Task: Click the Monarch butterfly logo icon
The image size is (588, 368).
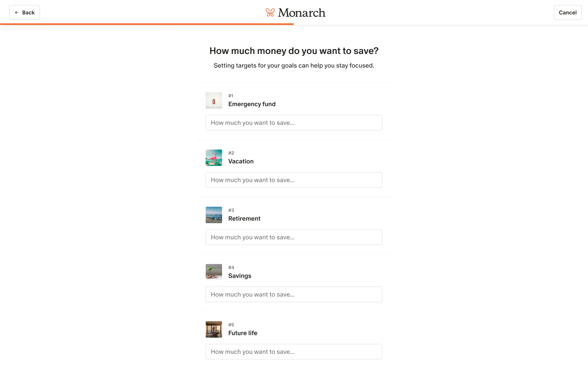Action: coord(270,13)
